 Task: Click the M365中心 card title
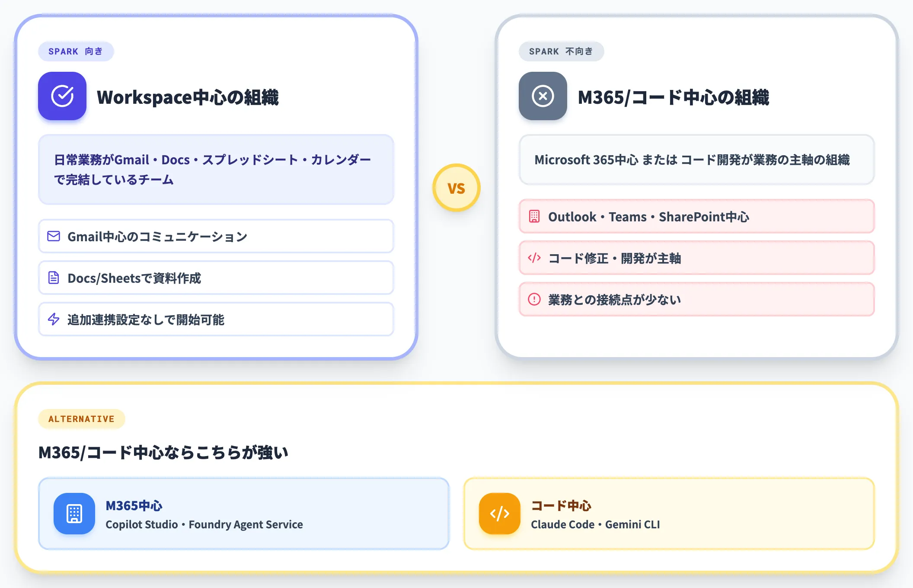(134, 505)
